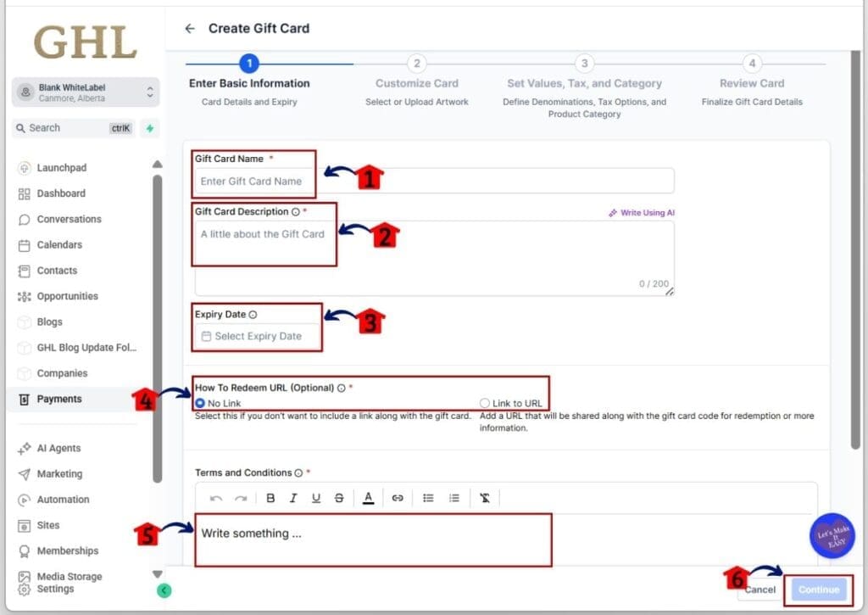The width and height of the screenshot is (868, 615).
Task: Click the back arrow beside Create Gift Card
Action: [190, 29]
